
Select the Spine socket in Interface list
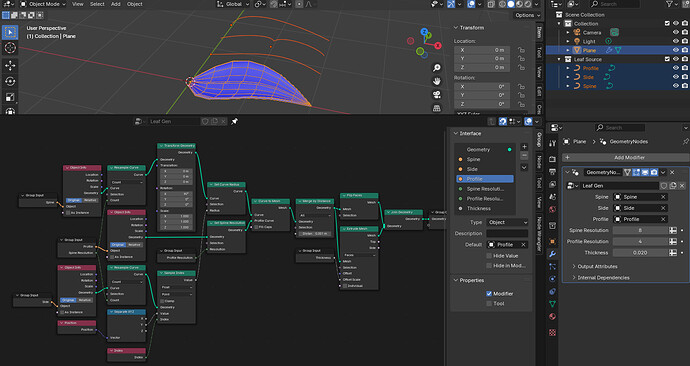click(484, 159)
